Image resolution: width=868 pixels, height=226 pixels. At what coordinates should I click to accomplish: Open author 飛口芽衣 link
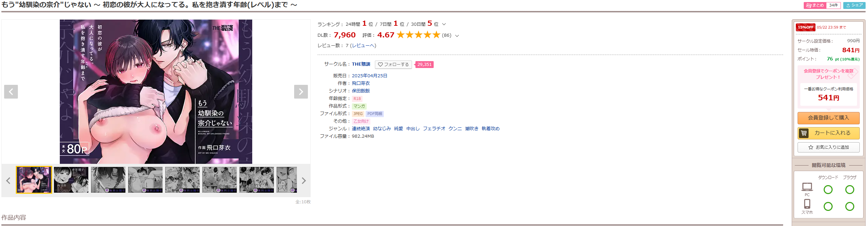[x=361, y=83]
